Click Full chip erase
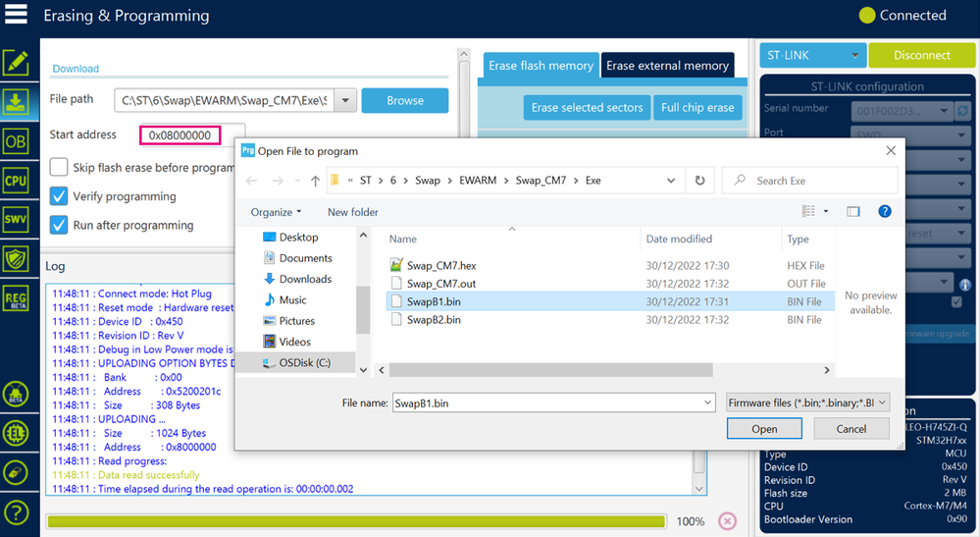 [x=697, y=108]
